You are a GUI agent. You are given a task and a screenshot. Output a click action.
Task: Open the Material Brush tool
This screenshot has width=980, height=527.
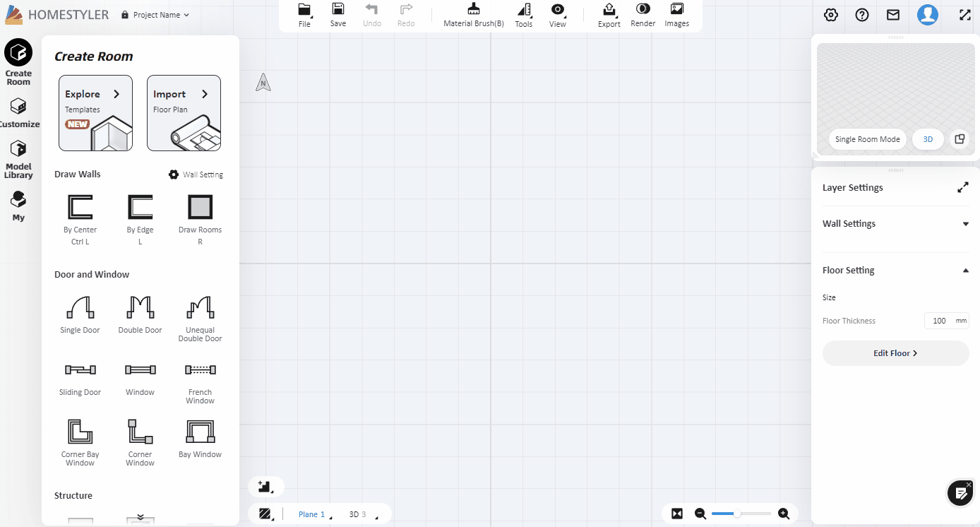472,14
